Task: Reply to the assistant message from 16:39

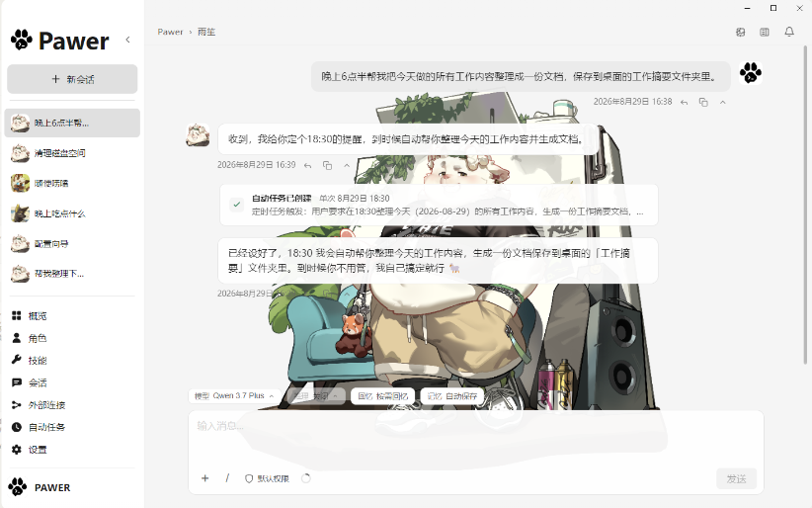Action: (x=307, y=165)
